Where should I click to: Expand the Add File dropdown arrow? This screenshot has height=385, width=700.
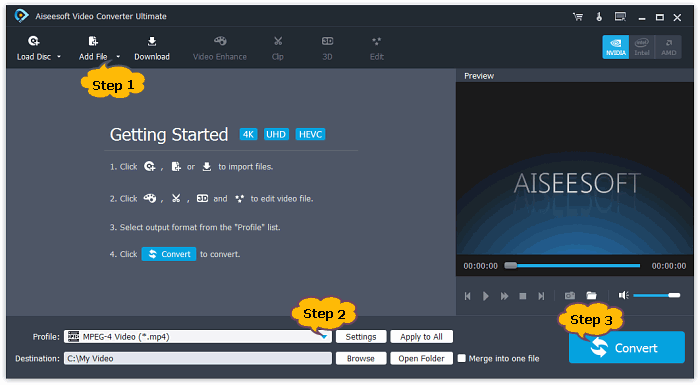[118, 57]
